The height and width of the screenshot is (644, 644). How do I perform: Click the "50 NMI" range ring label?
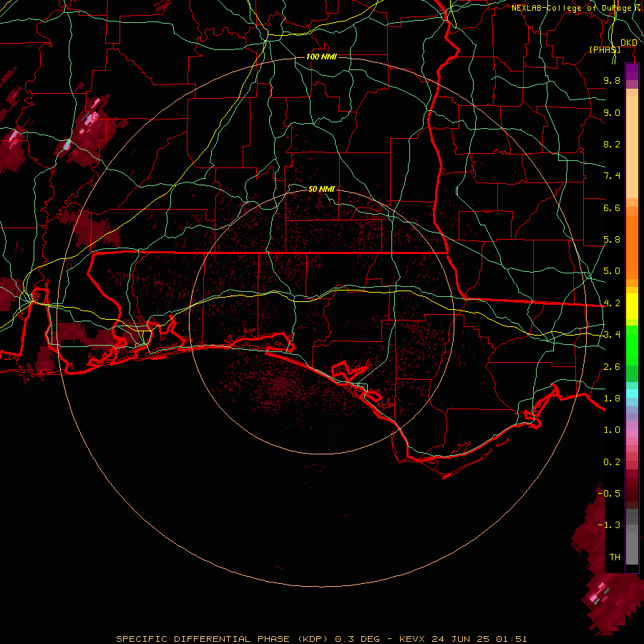[x=321, y=189]
